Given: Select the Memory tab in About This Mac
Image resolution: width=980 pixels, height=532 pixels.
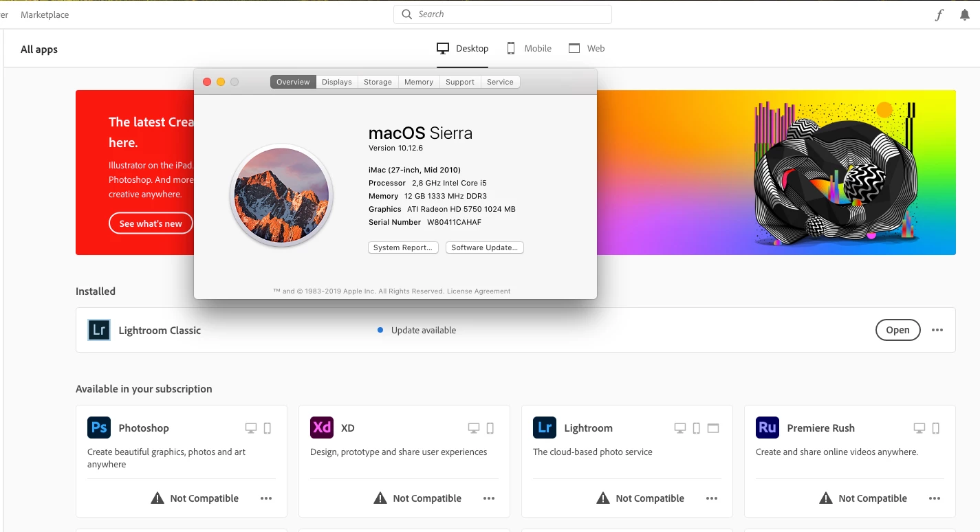Looking at the screenshot, I should pyautogui.click(x=419, y=82).
